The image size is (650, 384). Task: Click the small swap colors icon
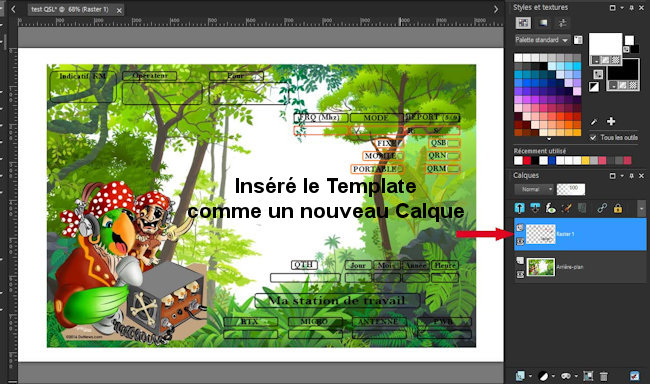[x=626, y=49]
